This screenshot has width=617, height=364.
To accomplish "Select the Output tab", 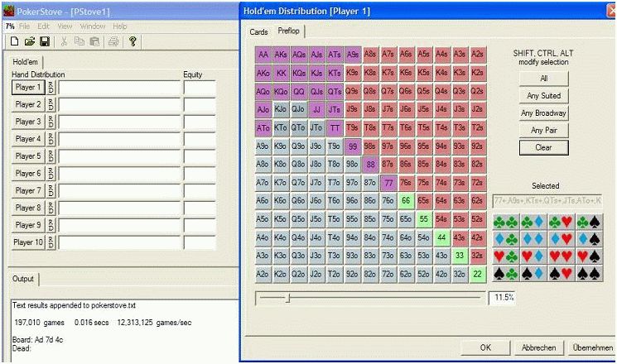I will (23, 279).
